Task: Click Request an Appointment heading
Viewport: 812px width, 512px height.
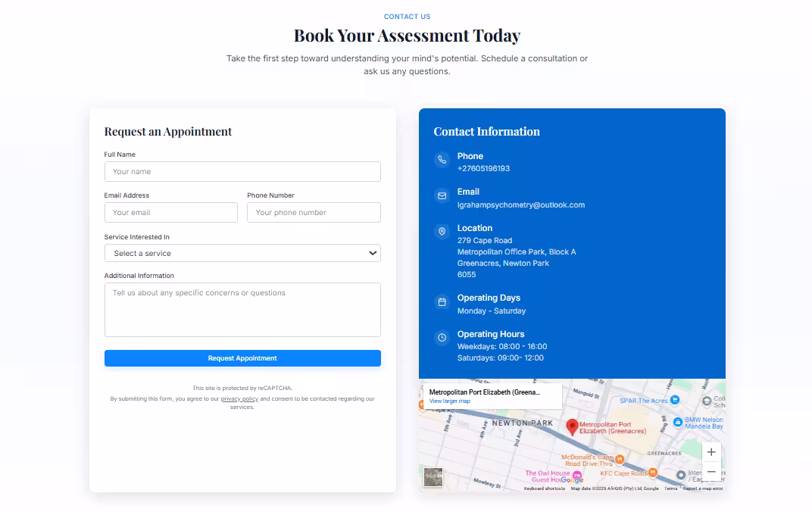Action: (168, 132)
